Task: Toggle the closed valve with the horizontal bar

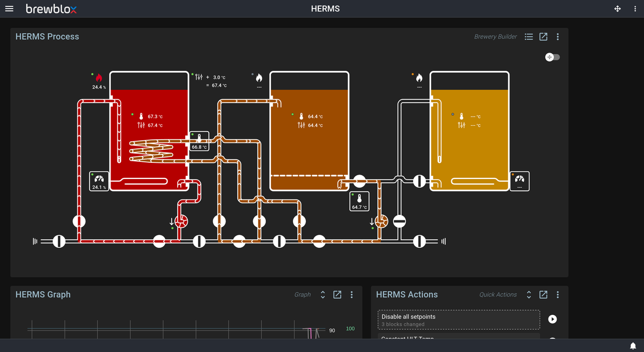Action: pyautogui.click(x=400, y=221)
